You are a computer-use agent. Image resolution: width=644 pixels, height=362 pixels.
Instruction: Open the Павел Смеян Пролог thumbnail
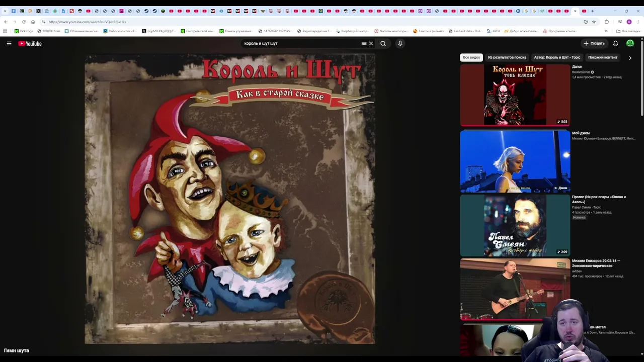(515, 225)
